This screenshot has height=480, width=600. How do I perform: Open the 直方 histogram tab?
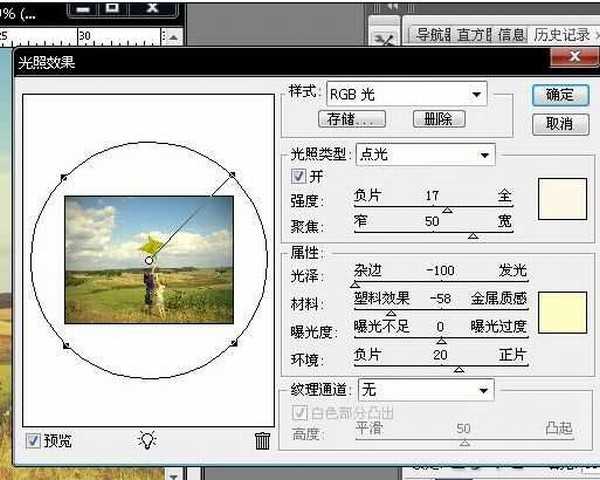pos(475,35)
